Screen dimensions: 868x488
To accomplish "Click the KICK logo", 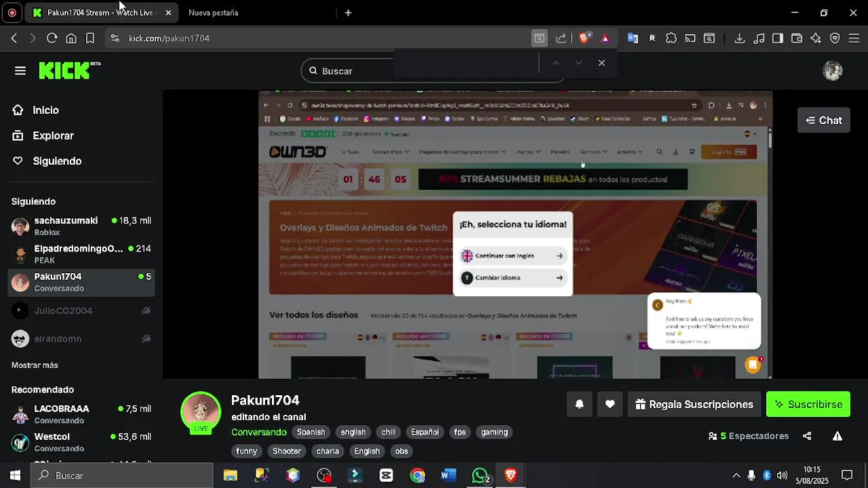I will (x=69, y=70).
